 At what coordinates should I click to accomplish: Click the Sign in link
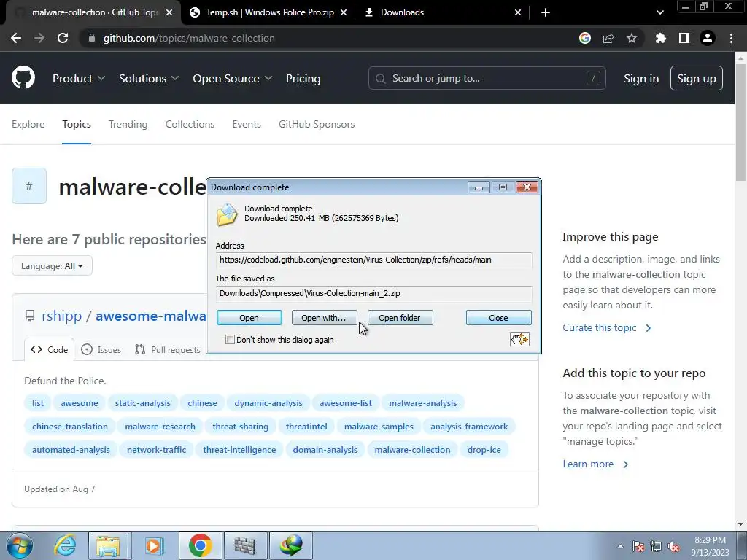pos(641,78)
